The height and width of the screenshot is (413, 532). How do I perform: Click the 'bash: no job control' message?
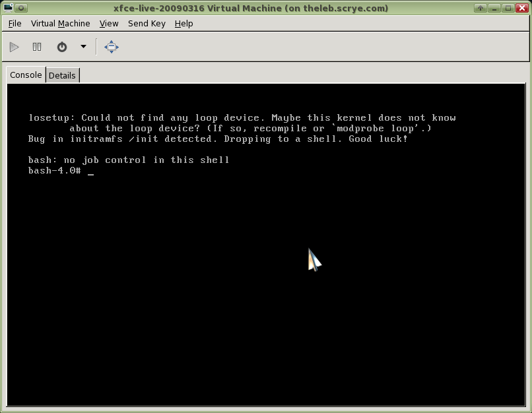tap(129, 160)
